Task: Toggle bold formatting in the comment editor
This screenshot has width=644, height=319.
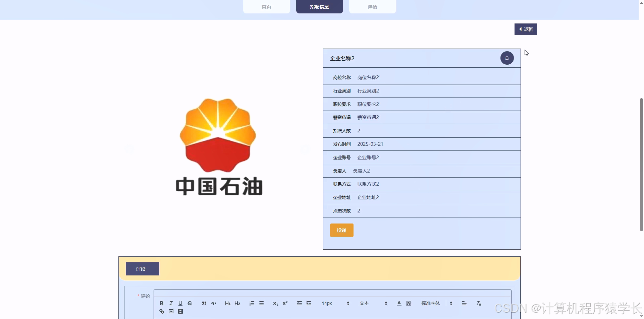Action: click(161, 303)
